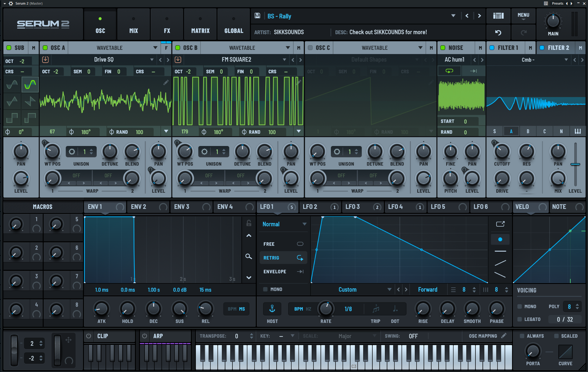Click the pencil edit icon on OSC A waveform
This screenshot has height=372, width=588.
coord(166,82)
